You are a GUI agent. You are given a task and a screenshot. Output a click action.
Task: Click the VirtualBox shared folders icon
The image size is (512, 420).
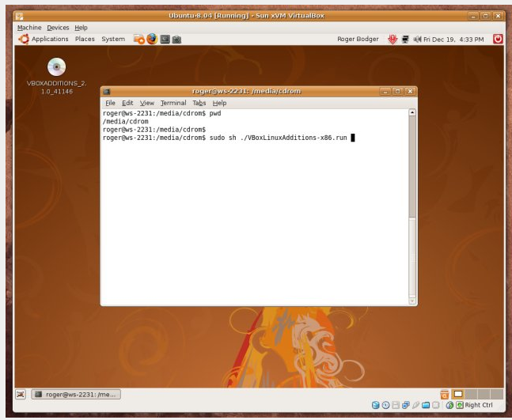426,405
